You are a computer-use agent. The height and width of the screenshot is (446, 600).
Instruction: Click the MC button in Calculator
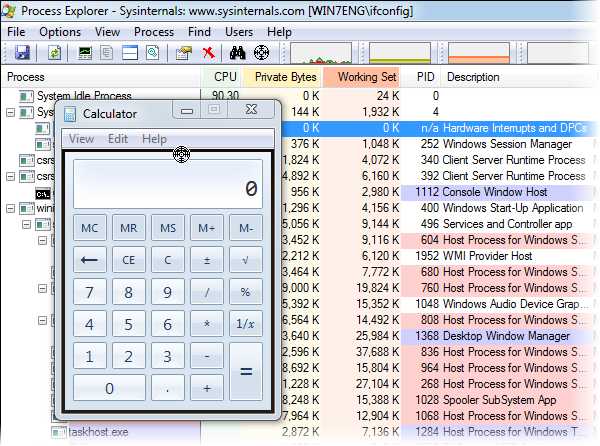tap(90, 228)
